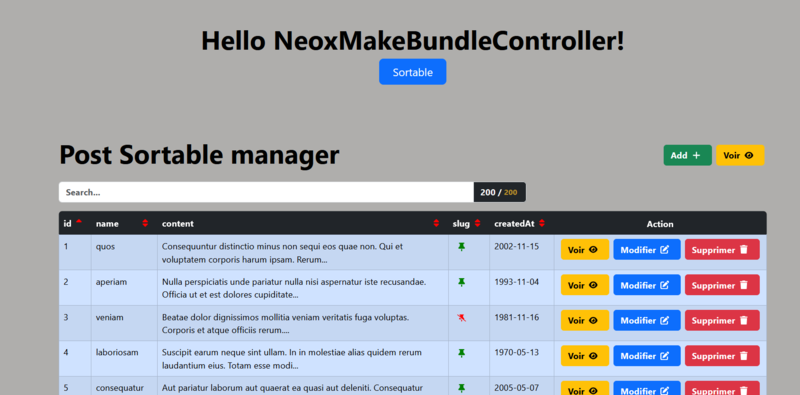Toggle pin icon for consequatur row
Image resolution: width=800 pixels, height=395 pixels.
pyautogui.click(x=462, y=388)
